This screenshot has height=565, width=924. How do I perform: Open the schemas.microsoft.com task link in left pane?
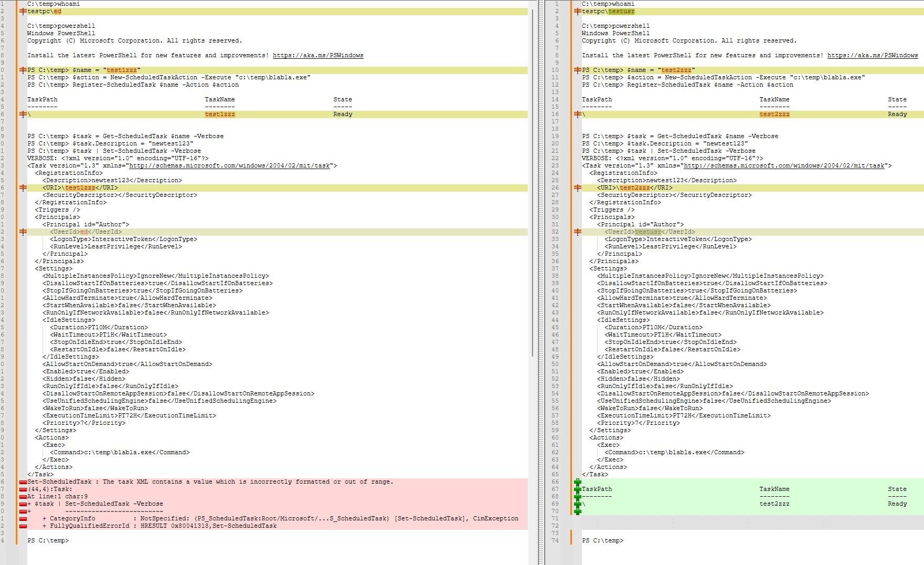pos(229,165)
